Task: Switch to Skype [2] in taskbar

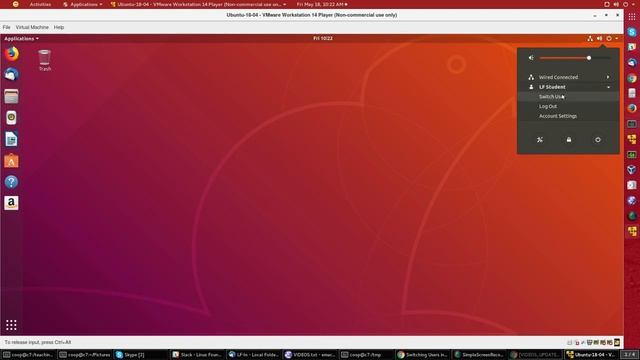Action: (x=141, y=355)
